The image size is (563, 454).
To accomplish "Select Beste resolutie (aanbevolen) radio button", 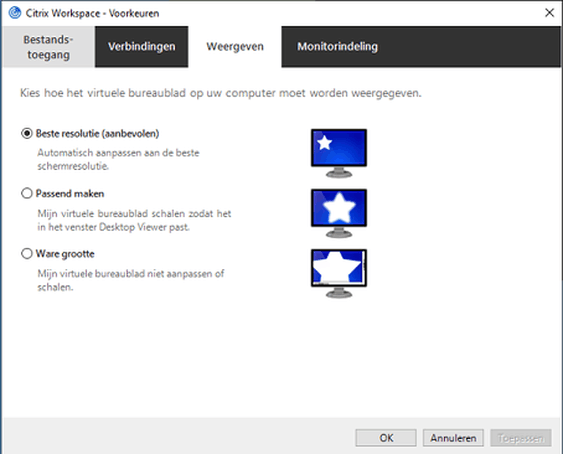I will point(27,134).
